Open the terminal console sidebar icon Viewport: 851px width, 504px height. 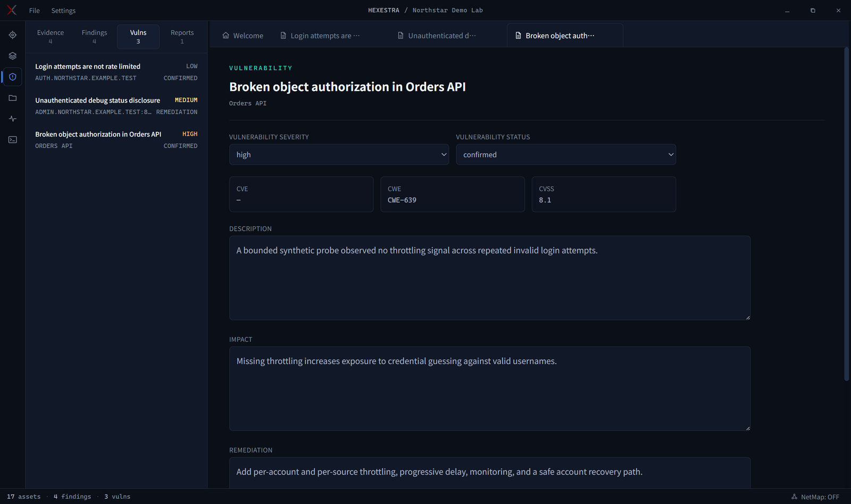click(13, 140)
